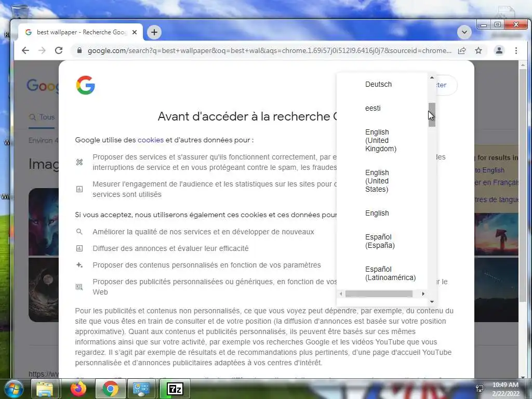Click the Google G logo in dialog
The width and height of the screenshot is (532, 399).
tap(86, 85)
